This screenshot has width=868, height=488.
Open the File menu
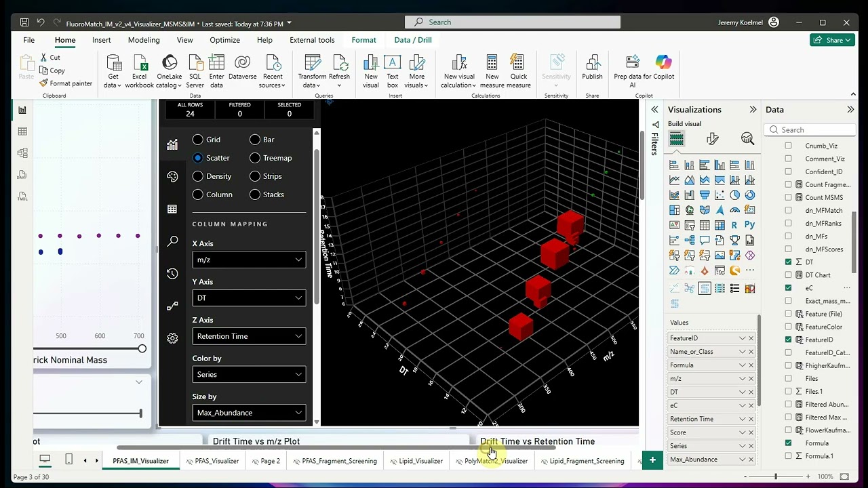click(x=29, y=40)
